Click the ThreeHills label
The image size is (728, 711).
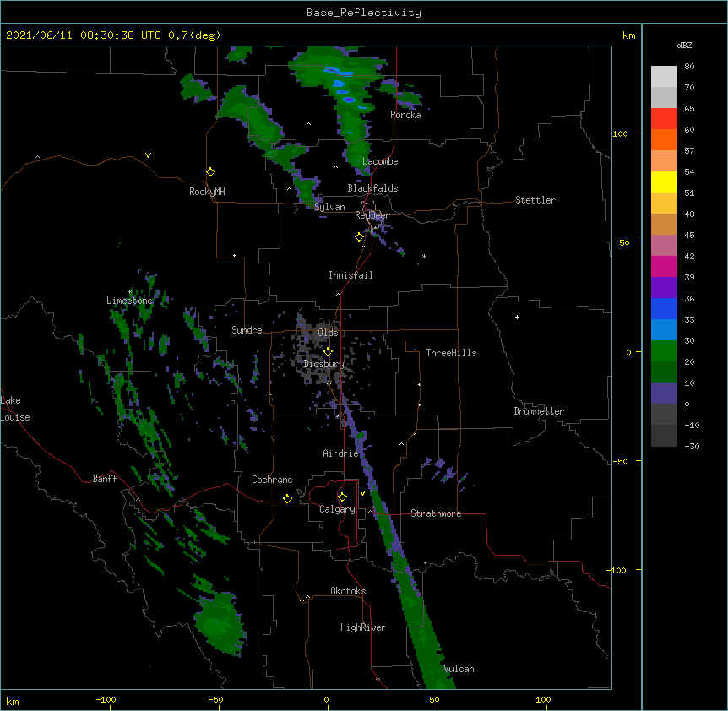tap(451, 353)
